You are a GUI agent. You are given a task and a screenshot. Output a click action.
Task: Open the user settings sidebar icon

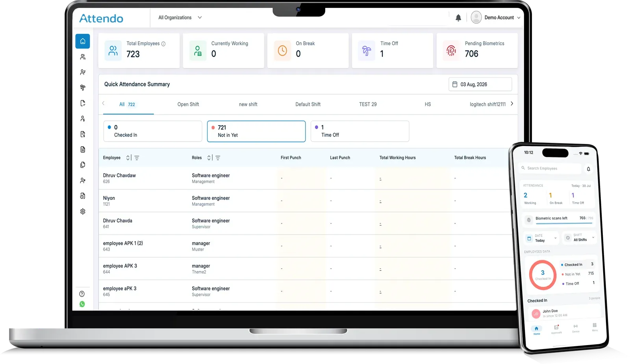83,181
